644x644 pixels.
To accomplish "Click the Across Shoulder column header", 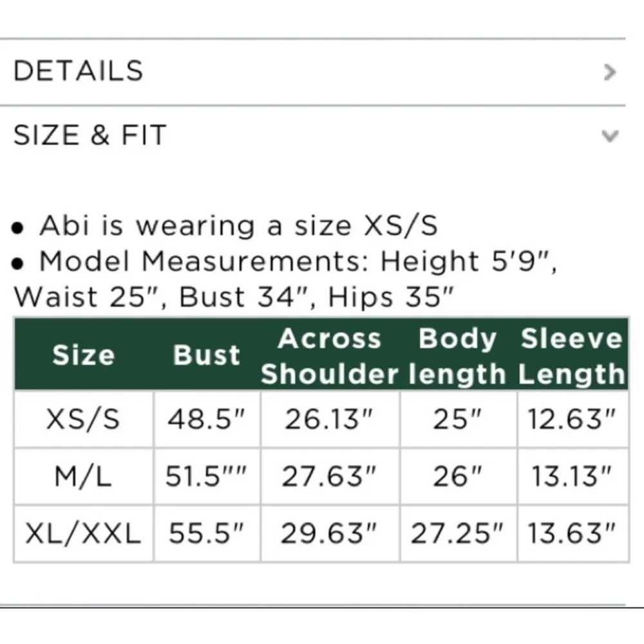I will point(329,356).
